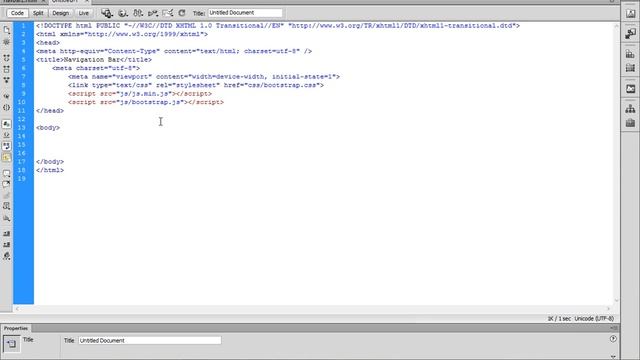Select the Properties panel tab
The width and height of the screenshot is (640, 360).
click(16, 328)
